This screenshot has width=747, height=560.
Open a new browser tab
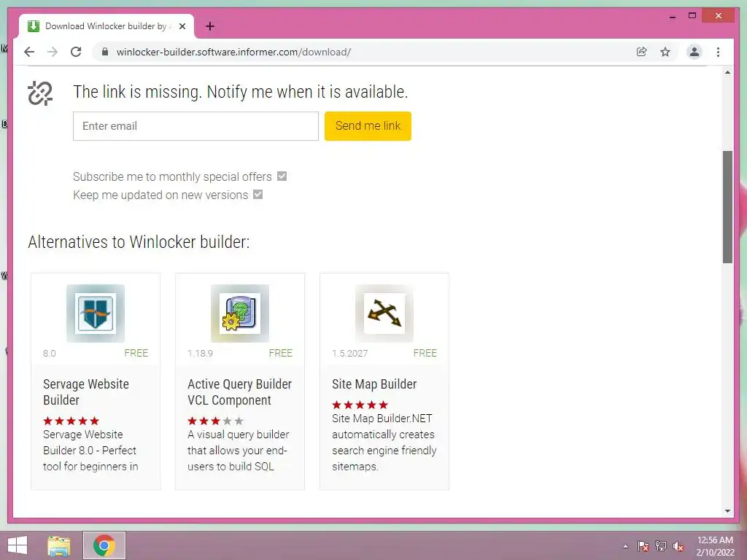click(210, 26)
